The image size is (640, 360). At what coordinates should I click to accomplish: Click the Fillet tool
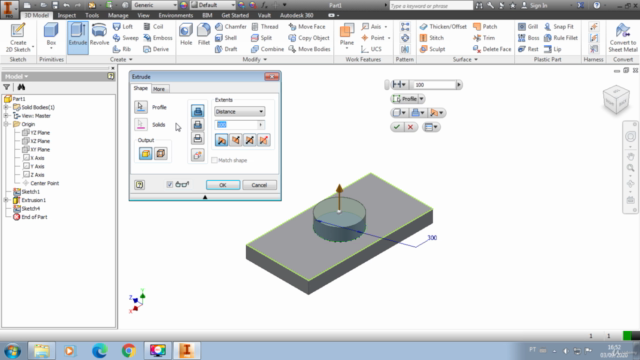[203, 35]
